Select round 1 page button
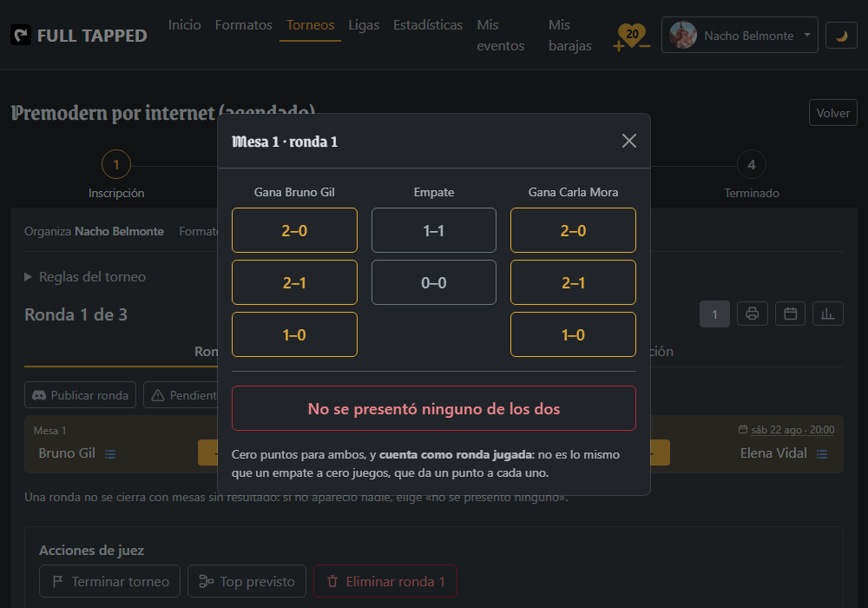The height and width of the screenshot is (608, 868). (714, 314)
